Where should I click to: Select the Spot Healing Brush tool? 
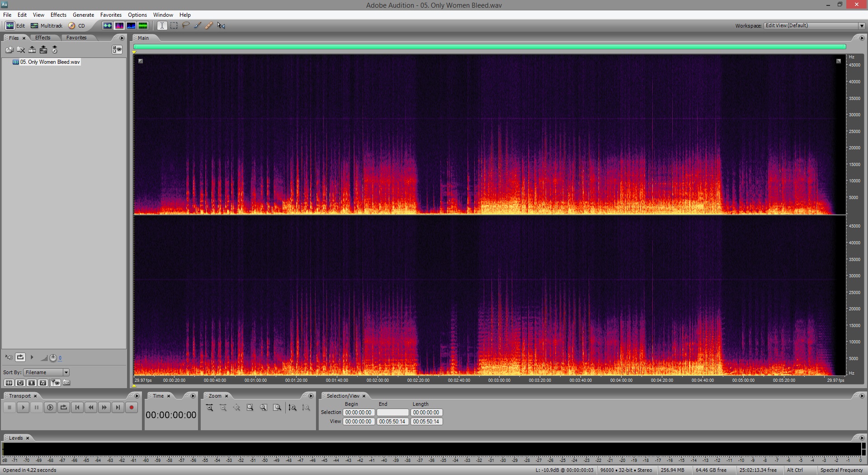(209, 25)
